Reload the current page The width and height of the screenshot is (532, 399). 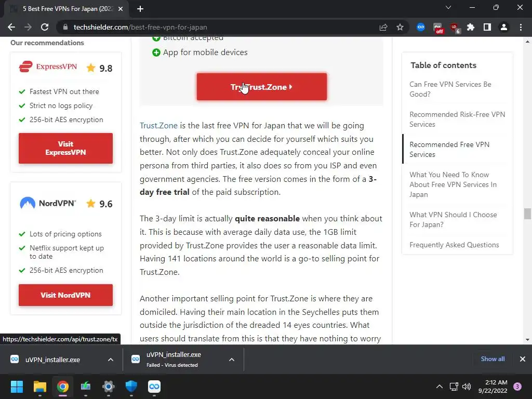coord(45,27)
